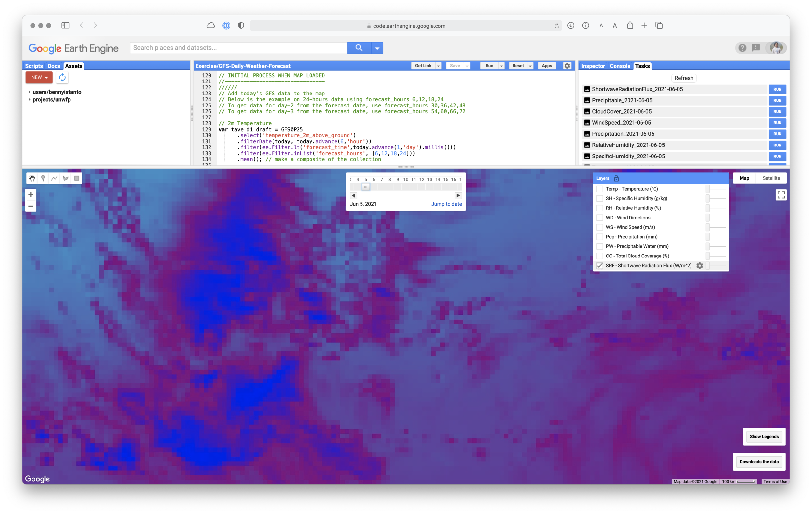Viewport: 812px width, 514px height.
Task: Open the Run button dropdown arrow
Action: pyautogui.click(x=501, y=66)
